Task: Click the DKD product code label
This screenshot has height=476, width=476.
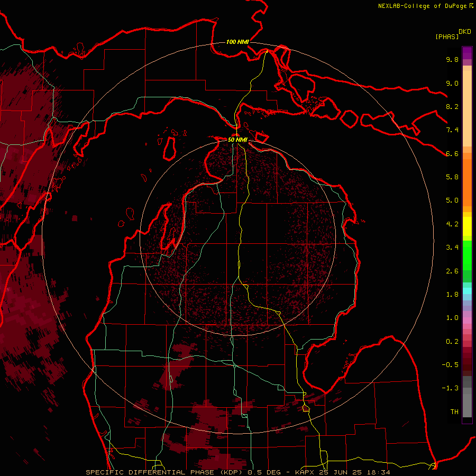Action: 464,32
